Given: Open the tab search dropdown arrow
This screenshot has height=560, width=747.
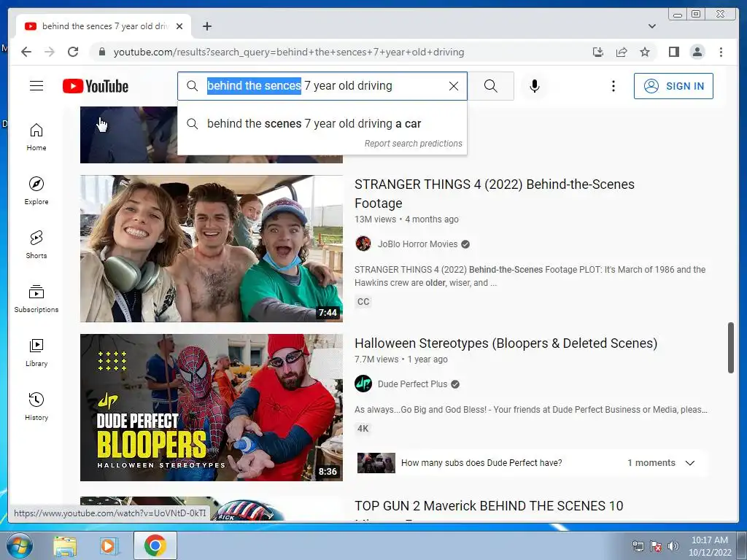Looking at the screenshot, I should [x=652, y=26].
